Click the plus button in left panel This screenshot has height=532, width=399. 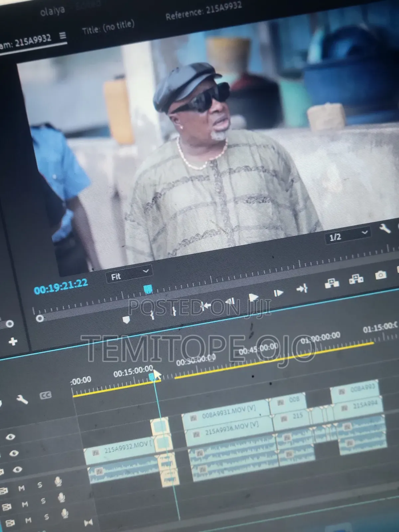(x=13, y=341)
